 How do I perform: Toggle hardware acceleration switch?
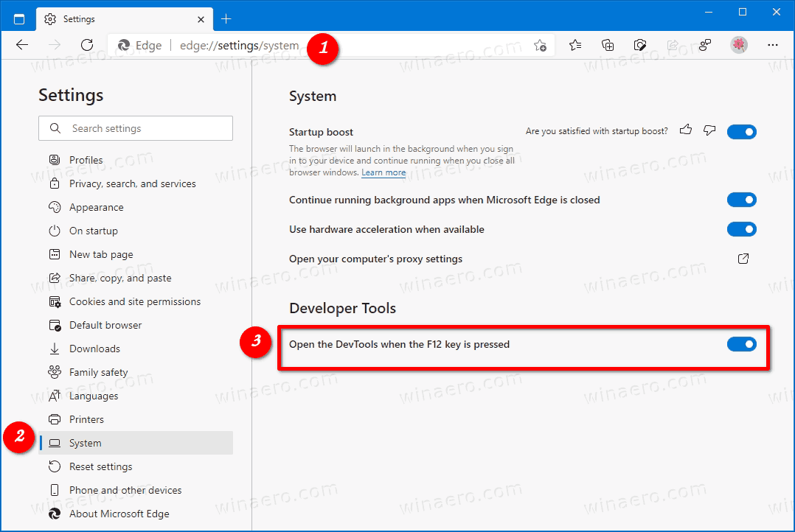[x=742, y=229]
